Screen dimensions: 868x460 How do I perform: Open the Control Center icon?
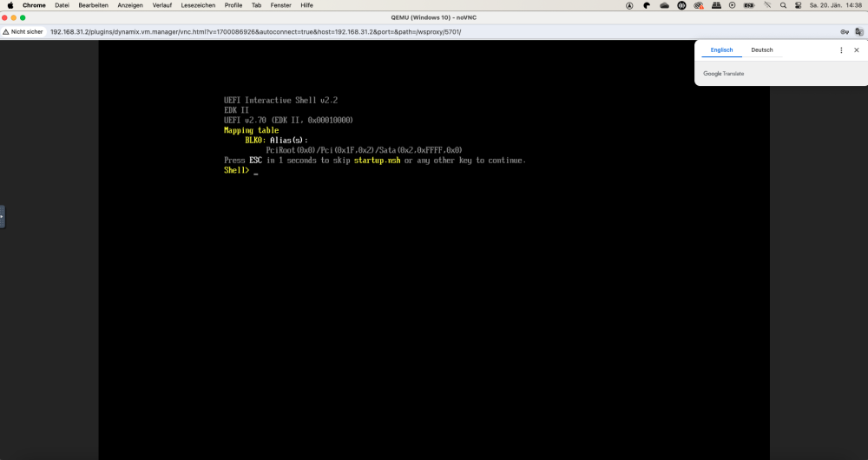click(798, 5)
